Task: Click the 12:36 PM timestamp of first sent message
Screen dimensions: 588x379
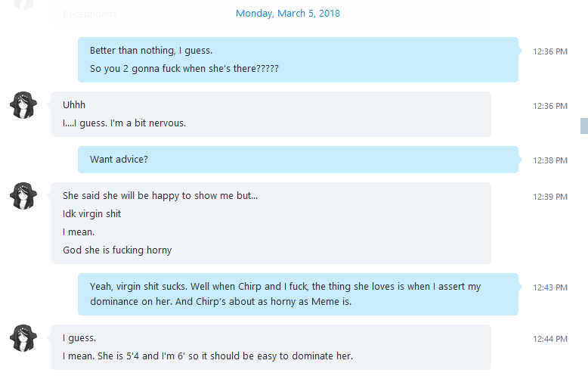Action: pos(550,51)
